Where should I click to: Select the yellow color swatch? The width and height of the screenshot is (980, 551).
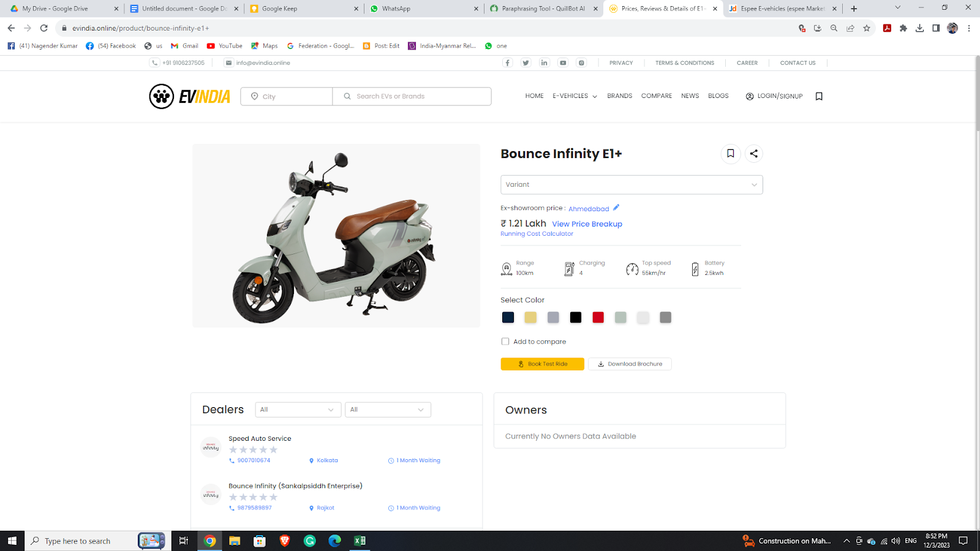coord(530,317)
